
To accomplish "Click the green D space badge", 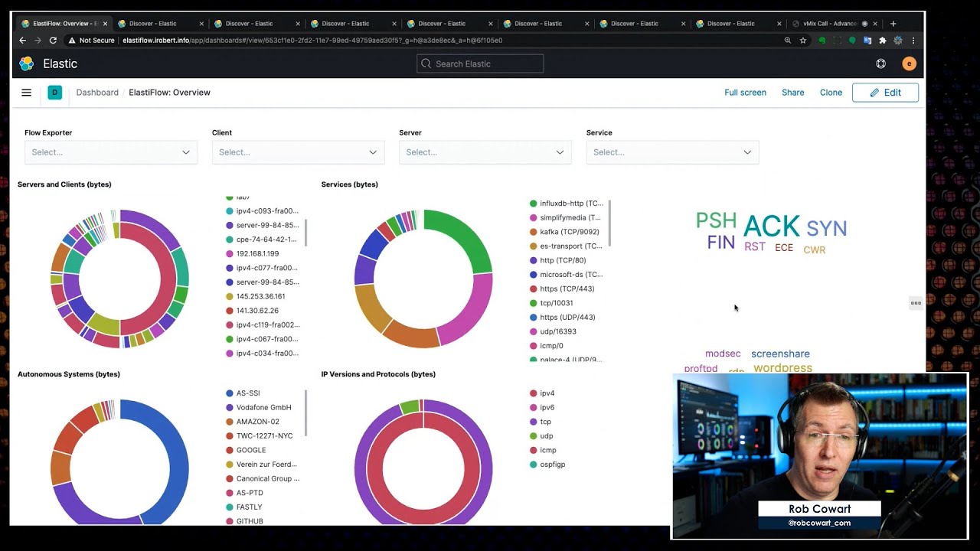I will pyautogui.click(x=54, y=93).
